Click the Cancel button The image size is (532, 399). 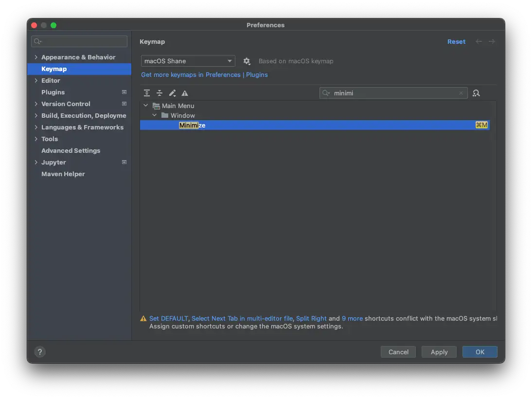pos(398,352)
